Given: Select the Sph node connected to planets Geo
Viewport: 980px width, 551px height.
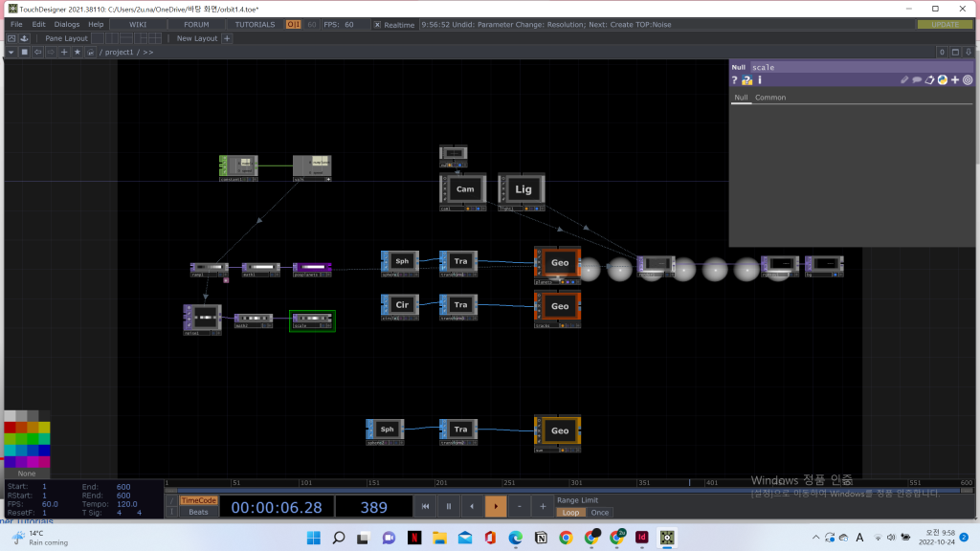Looking at the screenshot, I should [400, 264].
